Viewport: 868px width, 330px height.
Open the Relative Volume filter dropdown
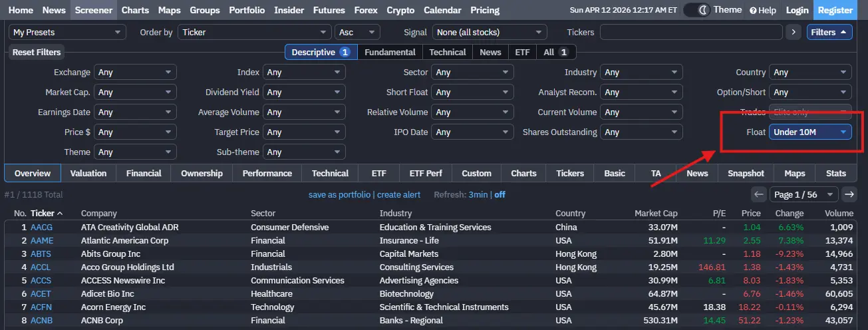click(473, 112)
